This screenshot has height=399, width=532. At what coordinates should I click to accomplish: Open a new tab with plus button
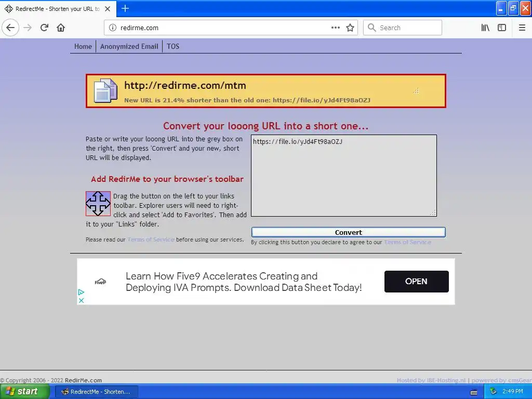[125, 8]
